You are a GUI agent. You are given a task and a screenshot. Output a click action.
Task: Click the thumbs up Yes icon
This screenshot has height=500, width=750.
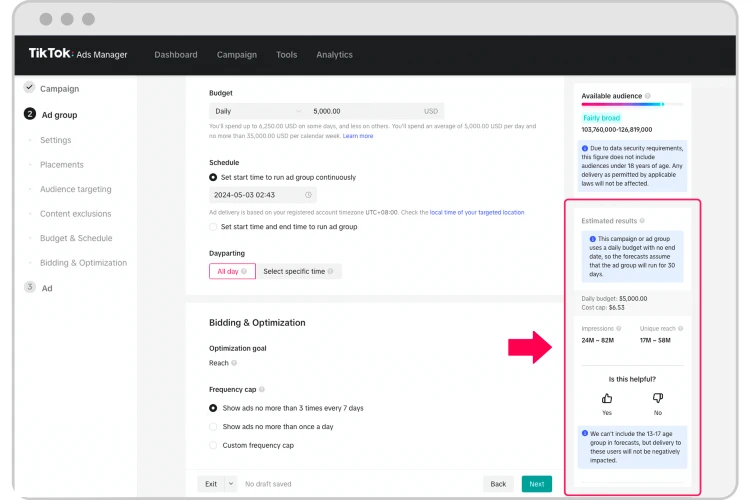tap(607, 398)
